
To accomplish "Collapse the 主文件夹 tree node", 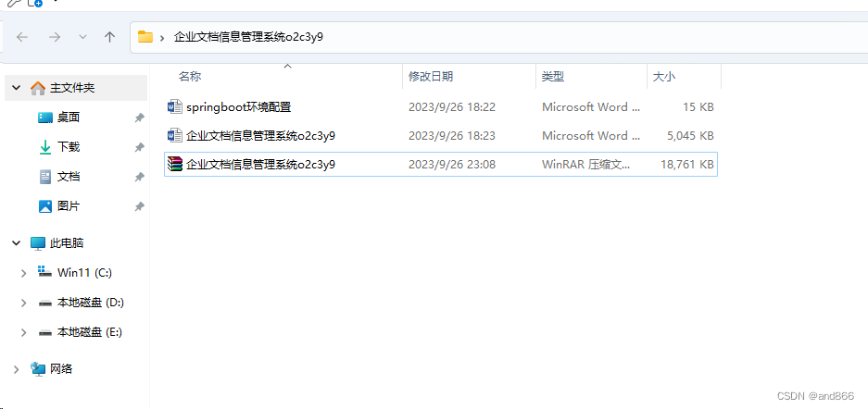I will (x=16, y=88).
